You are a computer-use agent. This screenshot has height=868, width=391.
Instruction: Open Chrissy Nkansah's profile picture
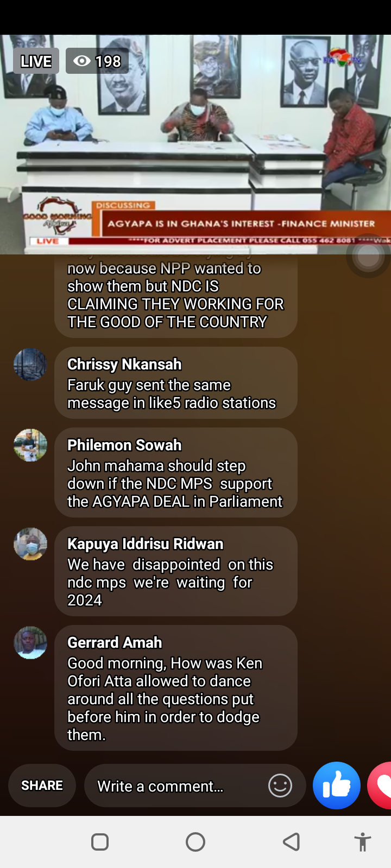[x=30, y=364]
